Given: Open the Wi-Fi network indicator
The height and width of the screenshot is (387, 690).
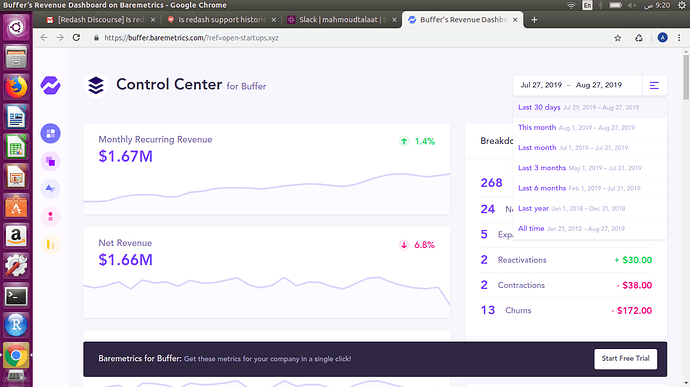Looking at the screenshot, I should coord(571,5).
